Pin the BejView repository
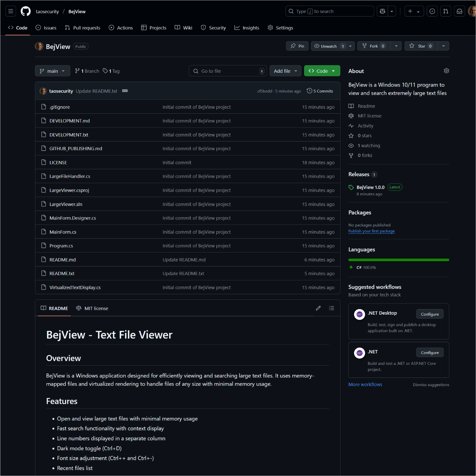 297,46
